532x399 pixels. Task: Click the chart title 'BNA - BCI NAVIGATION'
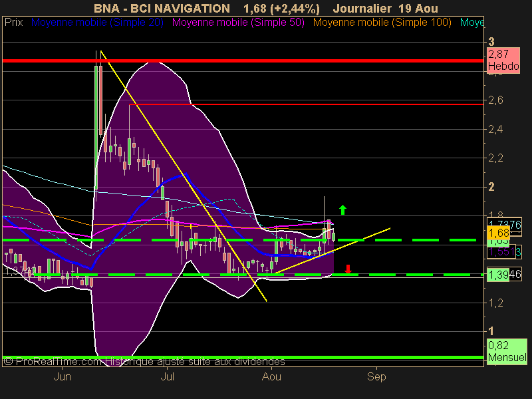click(162, 8)
